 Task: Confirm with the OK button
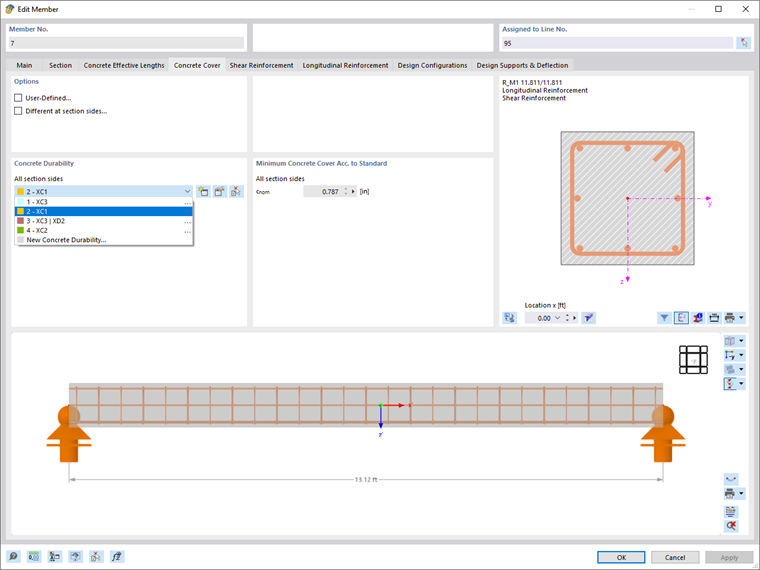click(621, 557)
